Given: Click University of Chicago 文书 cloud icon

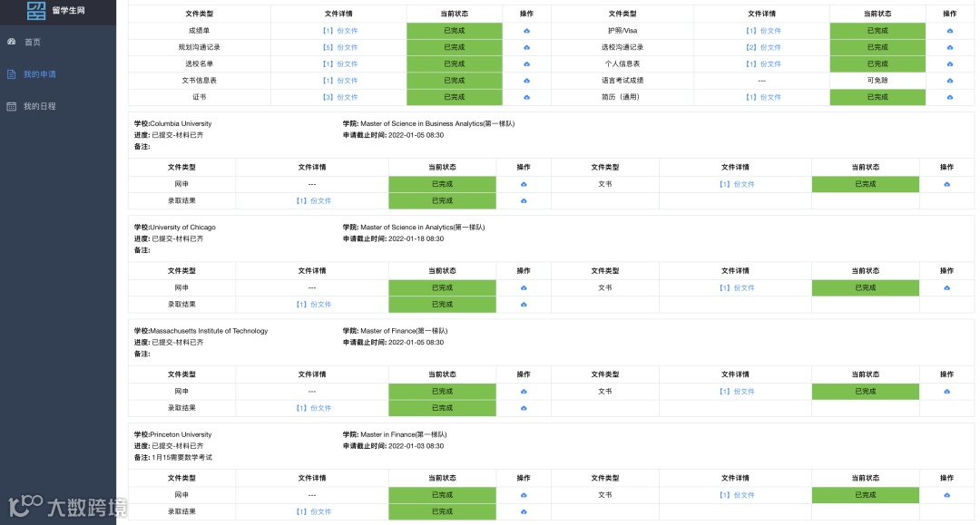Looking at the screenshot, I should (946, 287).
